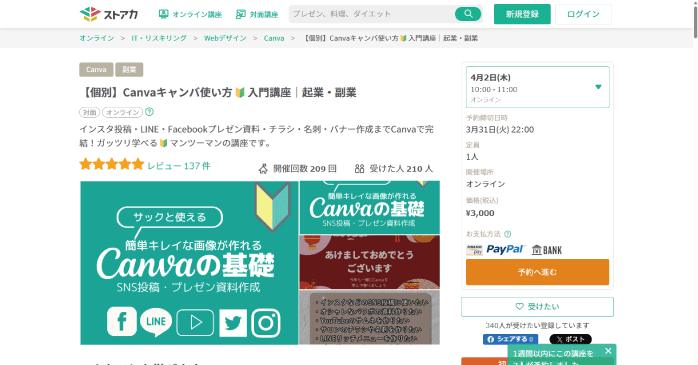The width and height of the screenshot is (698, 365).
Task: Click the ログイン button
Action: click(x=583, y=14)
